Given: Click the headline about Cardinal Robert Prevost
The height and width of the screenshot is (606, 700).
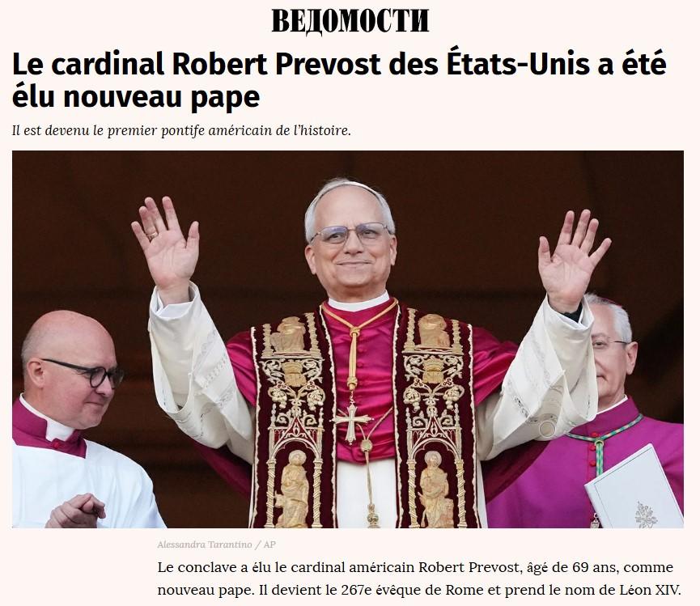Looking at the screenshot, I should 339,80.
